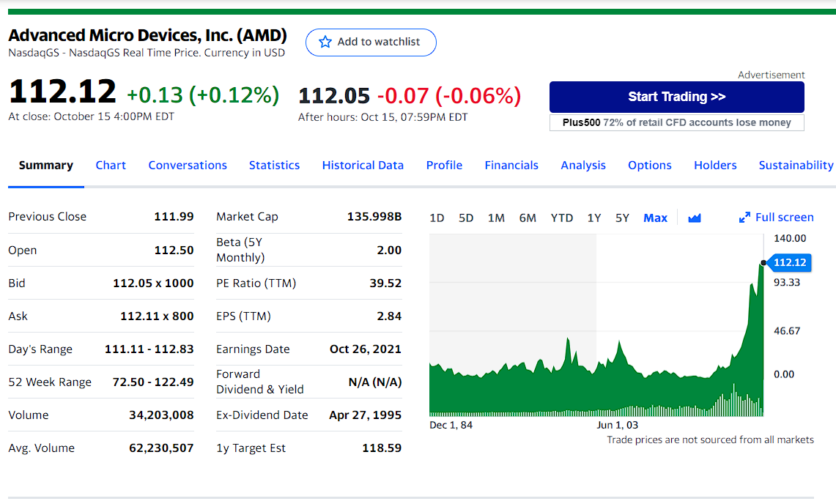Click the Bid value 112.05 x 1000

pyautogui.click(x=153, y=283)
